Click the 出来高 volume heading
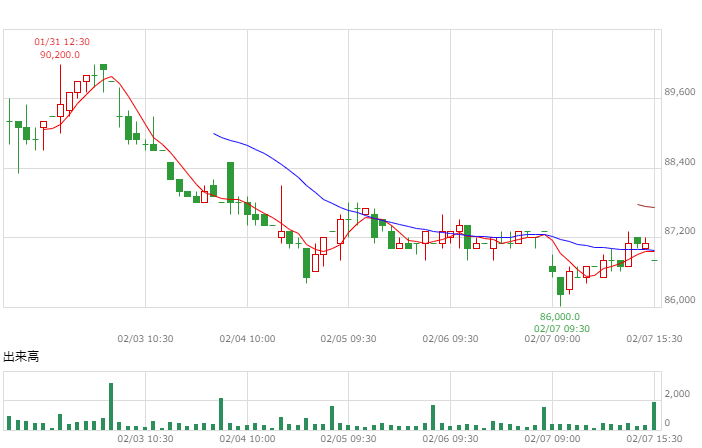702x448 pixels. 21,357
